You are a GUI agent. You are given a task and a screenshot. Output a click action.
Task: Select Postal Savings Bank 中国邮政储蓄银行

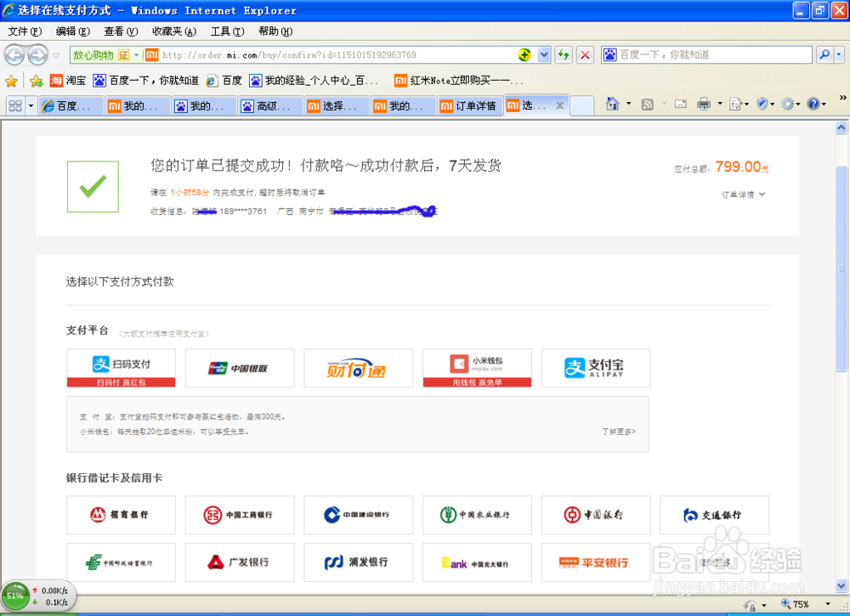pos(121,562)
